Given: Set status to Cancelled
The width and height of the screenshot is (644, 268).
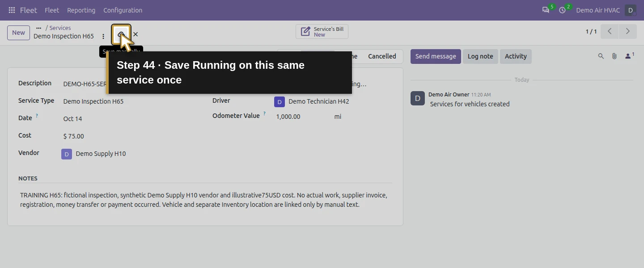Looking at the screenshot, I should [x=382, y=56].
